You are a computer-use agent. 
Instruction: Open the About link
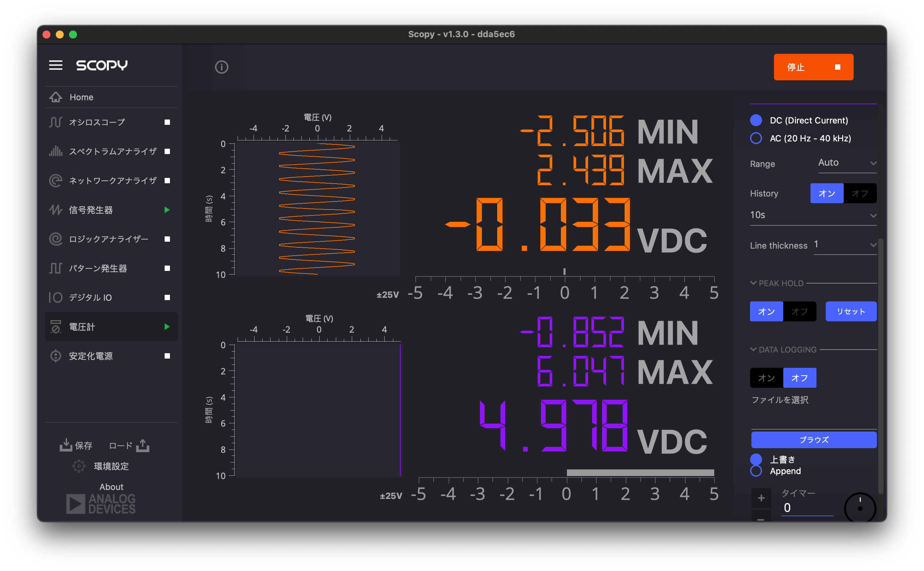point(111,487)
